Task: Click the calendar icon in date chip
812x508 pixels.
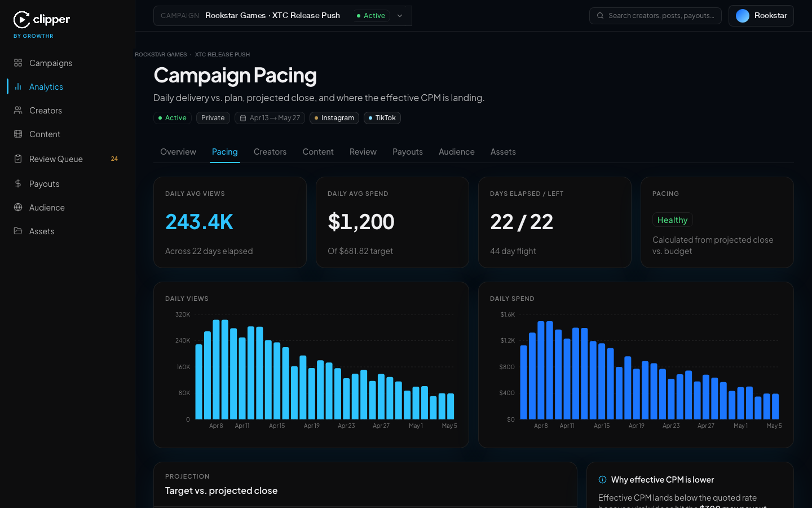Action: [x=243, y=118]
